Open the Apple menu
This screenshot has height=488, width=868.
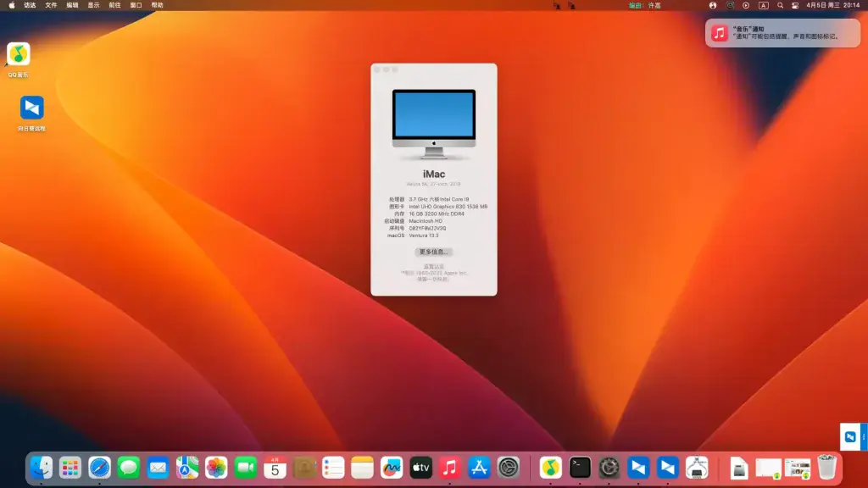coord(12,6)
